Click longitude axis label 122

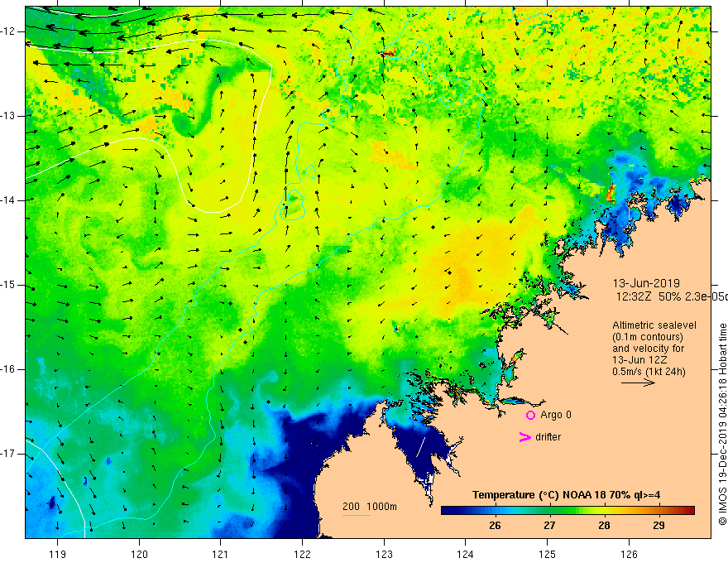(302, 554)
